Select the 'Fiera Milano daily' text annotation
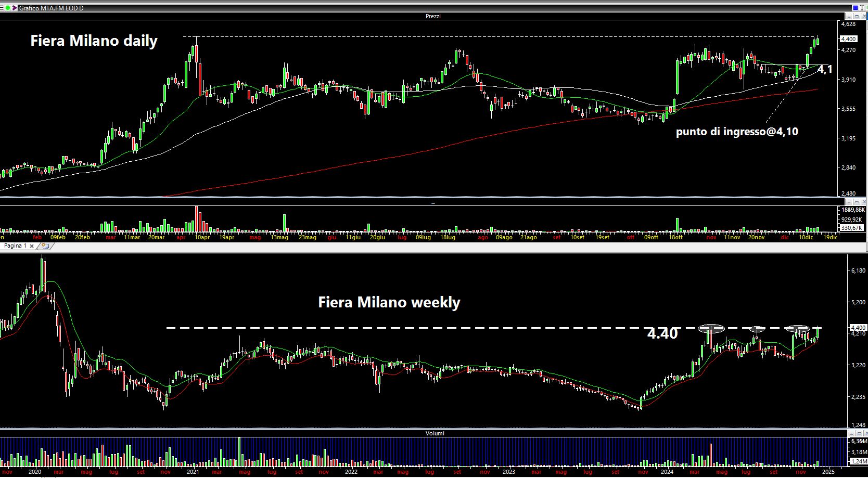Image resolution: width=868 pixels, height=478 pixels. pos(94,41)
